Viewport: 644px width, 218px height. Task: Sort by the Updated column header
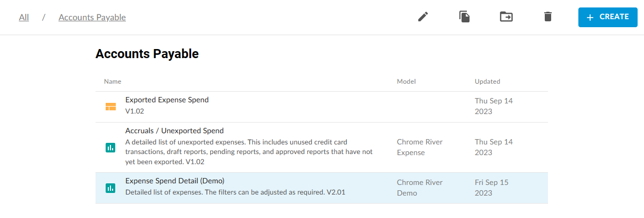(488, 82)
